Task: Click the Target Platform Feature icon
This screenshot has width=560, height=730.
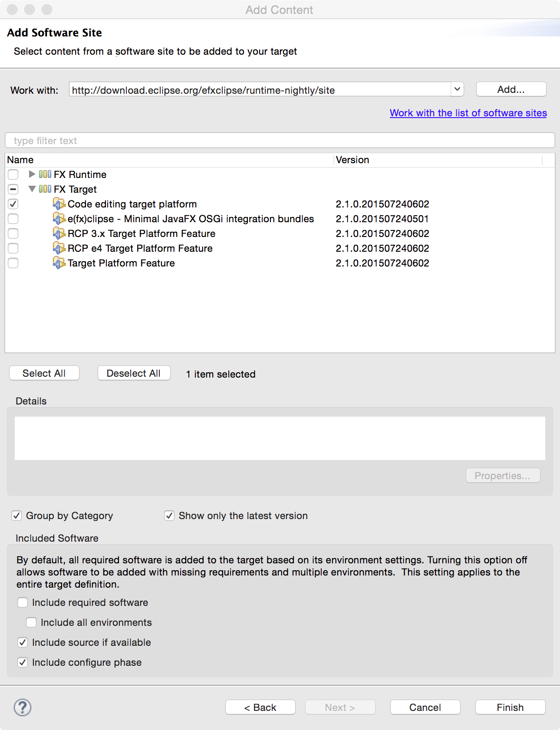Action: pos(59,263)
